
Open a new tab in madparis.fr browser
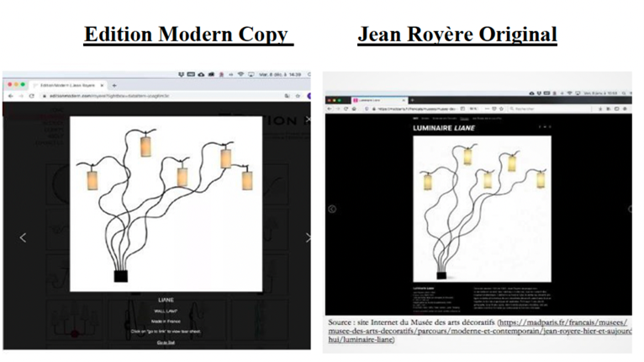click(x=412, y=100)
